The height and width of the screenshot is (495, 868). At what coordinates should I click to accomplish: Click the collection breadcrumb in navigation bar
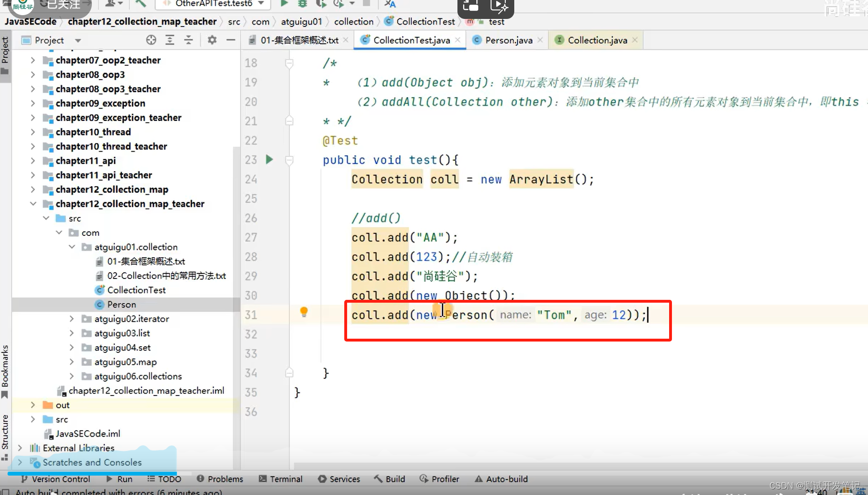click(354, 21)
